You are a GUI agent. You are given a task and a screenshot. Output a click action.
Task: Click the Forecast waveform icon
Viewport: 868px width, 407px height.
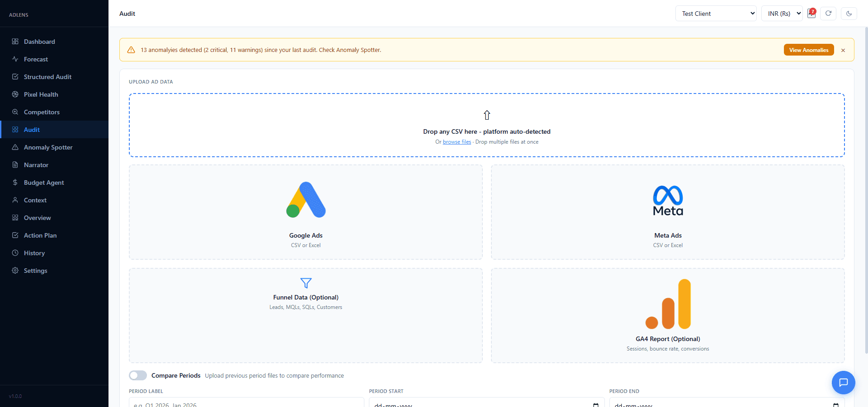point(15,59)
